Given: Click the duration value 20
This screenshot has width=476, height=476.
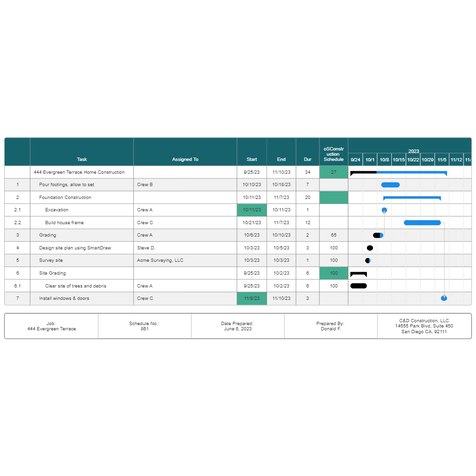Looking at the screenshot, I should pos(307,198).
